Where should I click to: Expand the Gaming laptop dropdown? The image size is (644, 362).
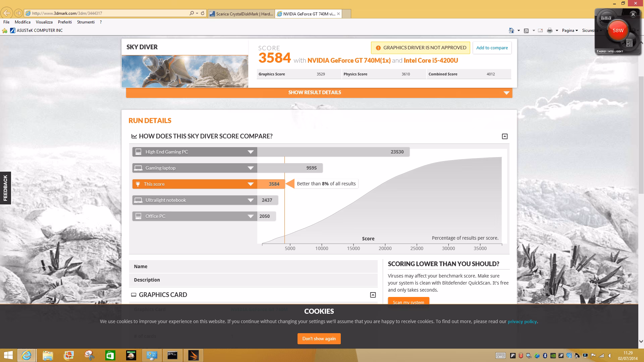point(250,168)
